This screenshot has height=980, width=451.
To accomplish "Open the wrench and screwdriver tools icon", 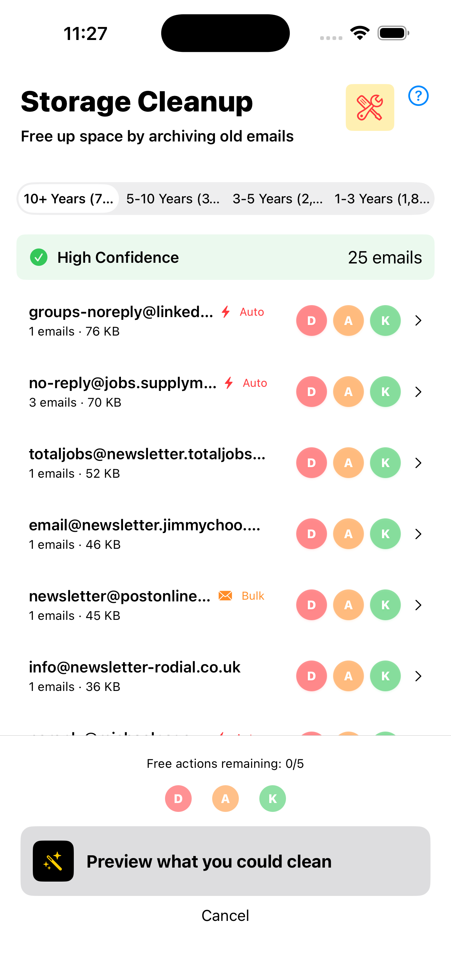I will coord(370,107).
